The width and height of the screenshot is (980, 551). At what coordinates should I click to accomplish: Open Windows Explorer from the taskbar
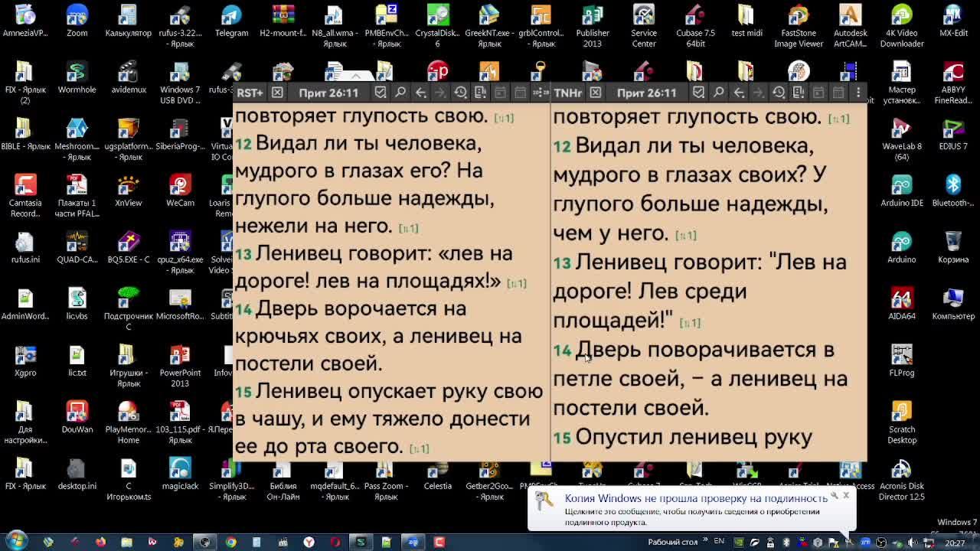[126, 542]
